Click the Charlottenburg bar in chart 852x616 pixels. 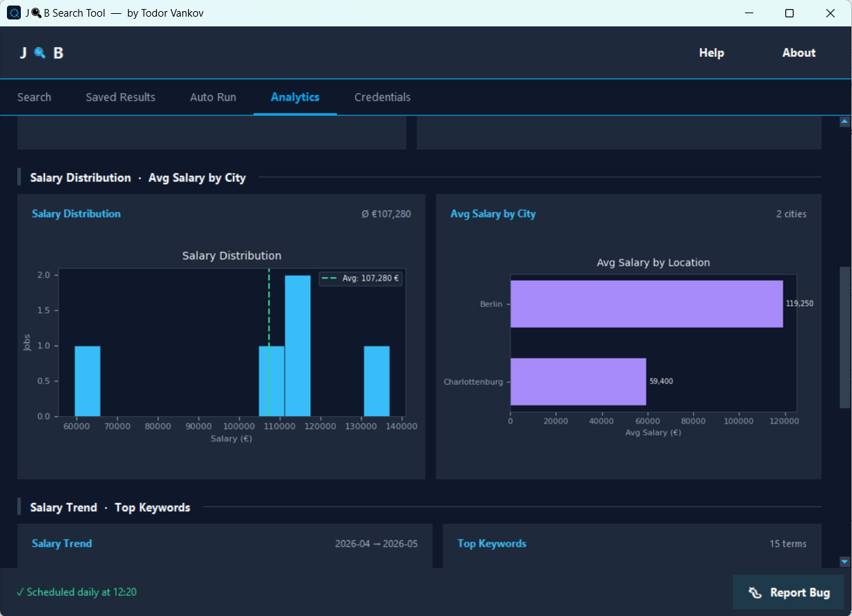click(x=578, y=381)
